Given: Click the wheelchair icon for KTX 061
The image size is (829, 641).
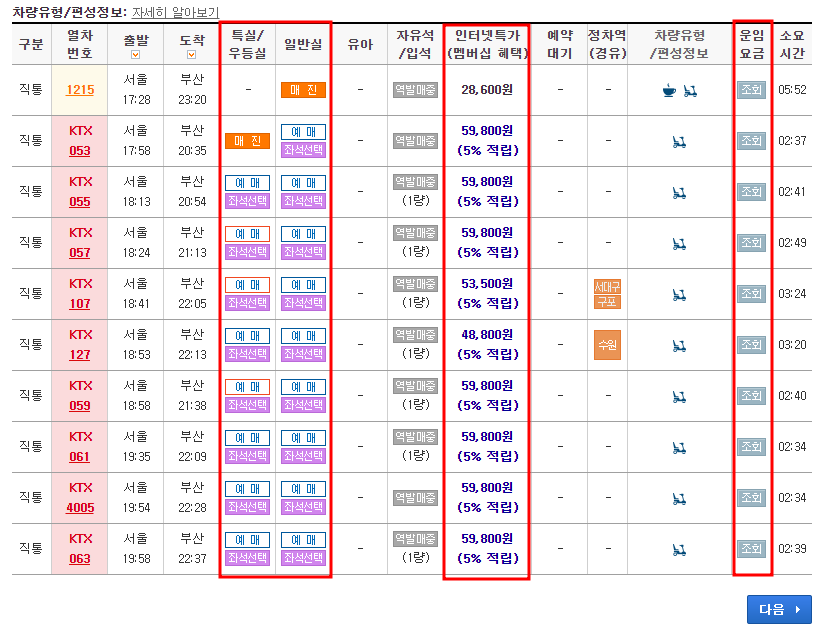Looking at the screenshot, I should (x=680, y=447).
